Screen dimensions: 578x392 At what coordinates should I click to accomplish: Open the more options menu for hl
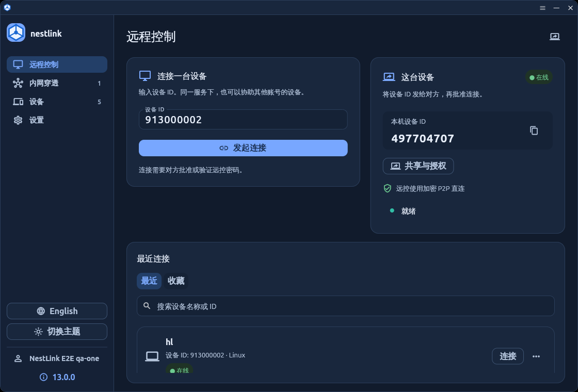[536, 356]
